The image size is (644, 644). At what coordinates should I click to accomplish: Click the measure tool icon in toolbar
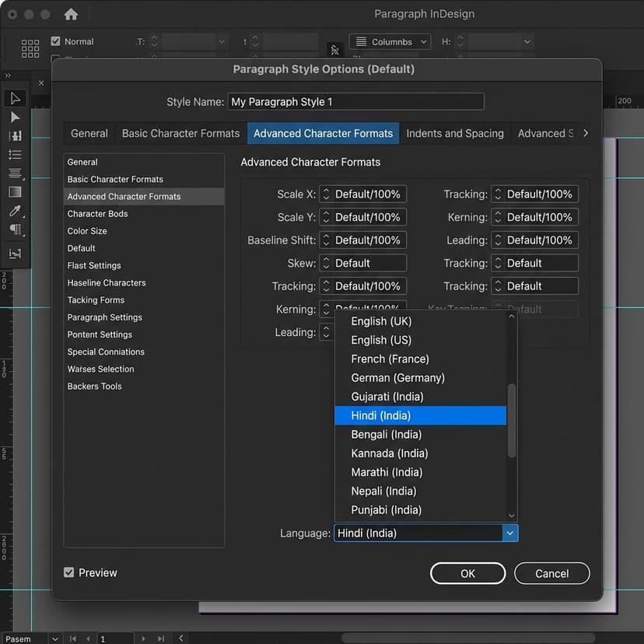16,254
